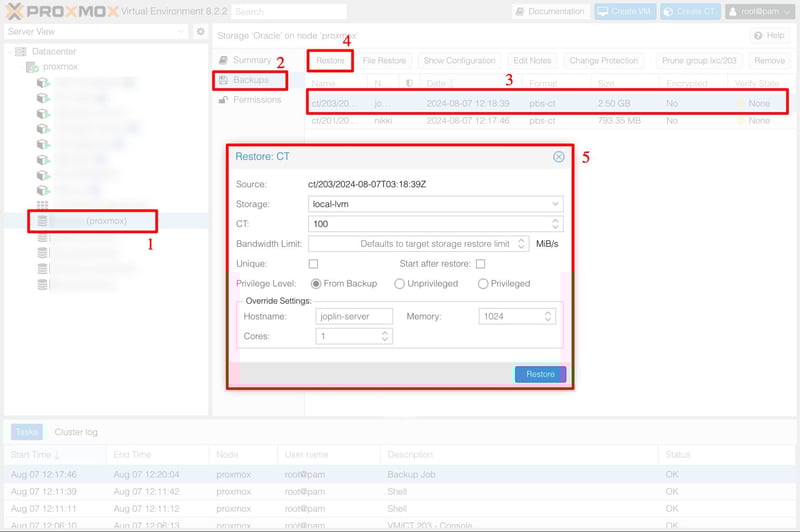The image size is (800, 532).
Task: Expand the Server View selector dropdown
Action: click(180, 32)
